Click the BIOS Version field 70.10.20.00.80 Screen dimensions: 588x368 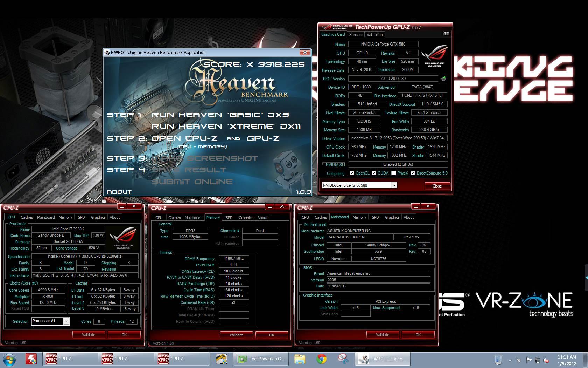click(x=393, y=79)
